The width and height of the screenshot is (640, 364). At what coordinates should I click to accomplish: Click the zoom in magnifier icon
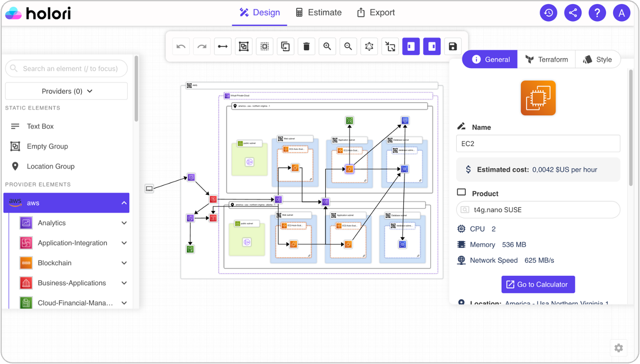(x=327, y=46)
